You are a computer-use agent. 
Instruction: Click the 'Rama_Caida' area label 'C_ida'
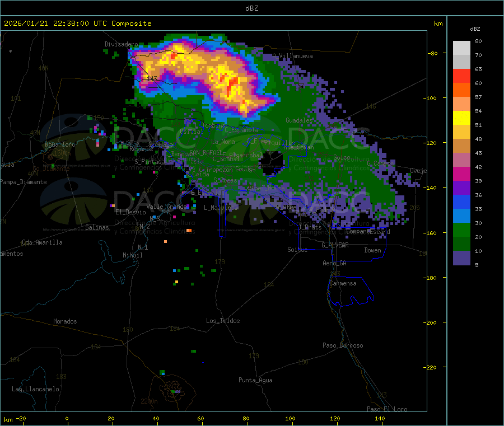click(x=201, y=174)
